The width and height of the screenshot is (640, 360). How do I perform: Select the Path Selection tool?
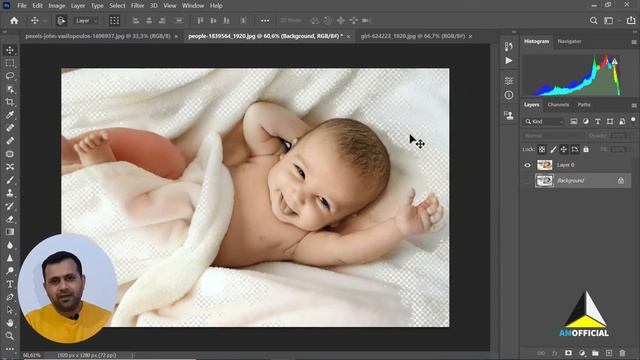[10, 310]
